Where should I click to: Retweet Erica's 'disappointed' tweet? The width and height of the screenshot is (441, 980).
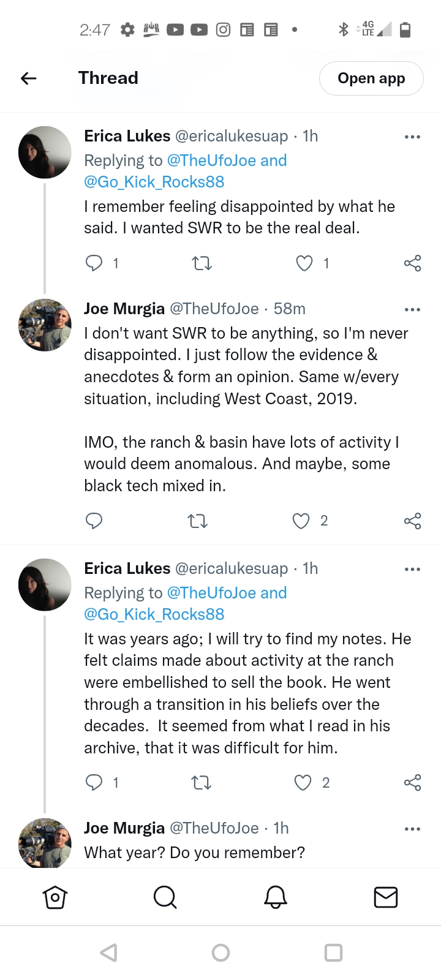(x=202, y=263)
